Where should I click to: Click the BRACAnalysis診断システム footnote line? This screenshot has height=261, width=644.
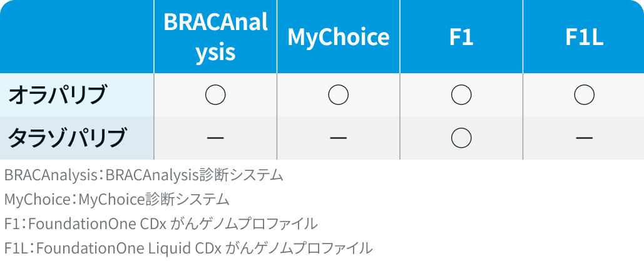[143, 175]
